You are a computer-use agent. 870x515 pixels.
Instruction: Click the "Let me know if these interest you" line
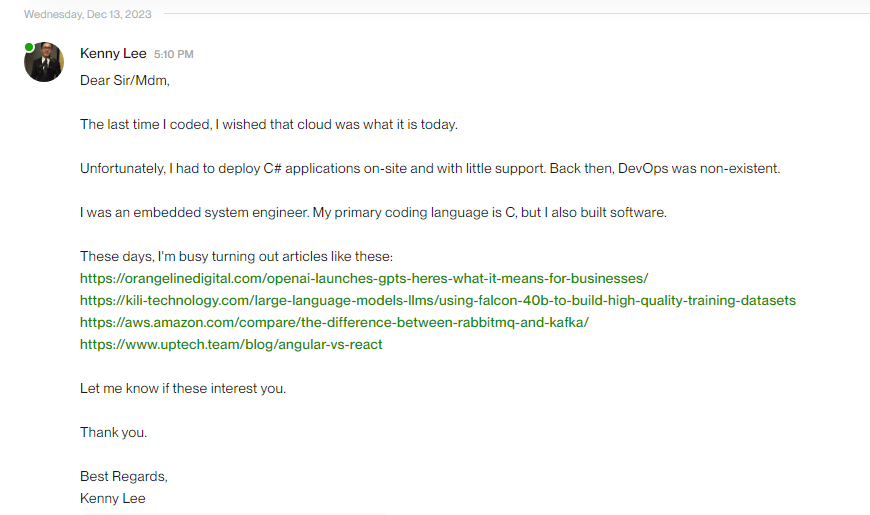[183, 388]
